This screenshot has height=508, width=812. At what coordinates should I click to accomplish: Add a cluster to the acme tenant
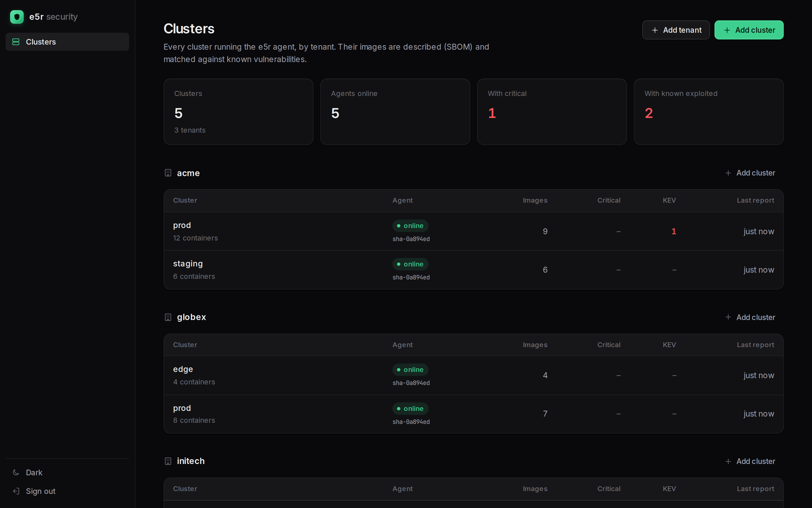pos(750,173)
